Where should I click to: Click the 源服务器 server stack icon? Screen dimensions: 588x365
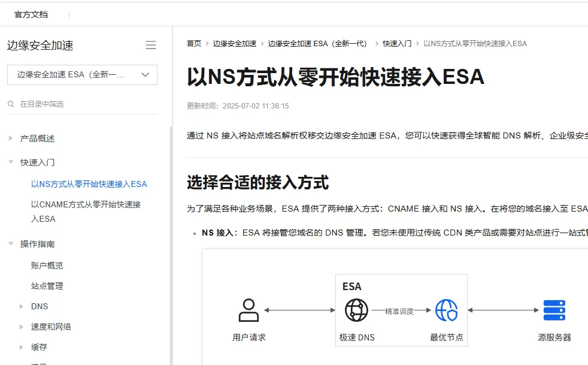[x=554, y=309]
